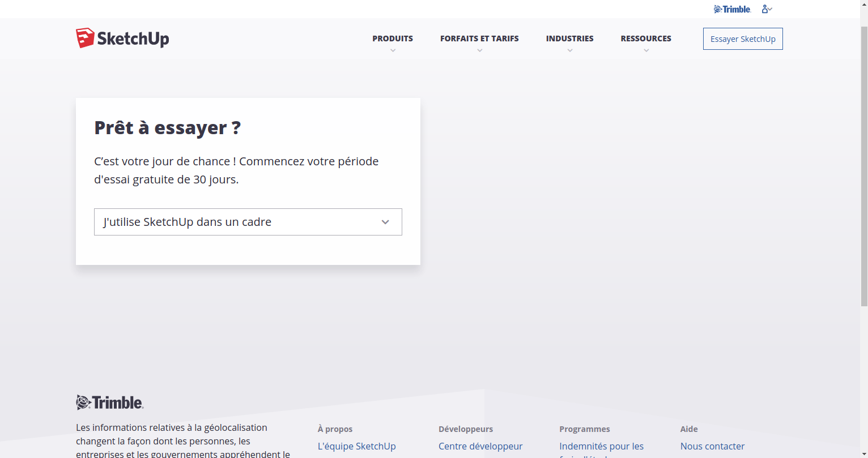Viewport: 868px width, 458px height.
Task: Open the RESSOURCES menu
Action: coord(646,38)
